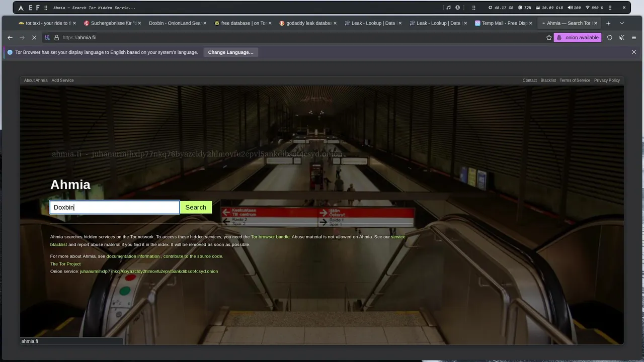Open the Privacy Policy link
Viewport: 644px width, 362px height.
(x=607, y=80)
